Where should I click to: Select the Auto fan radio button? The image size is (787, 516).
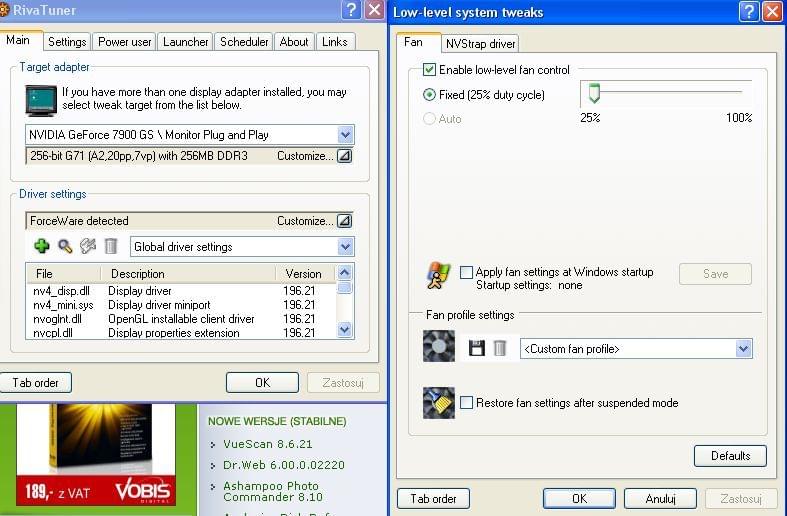tap(429, 118)
